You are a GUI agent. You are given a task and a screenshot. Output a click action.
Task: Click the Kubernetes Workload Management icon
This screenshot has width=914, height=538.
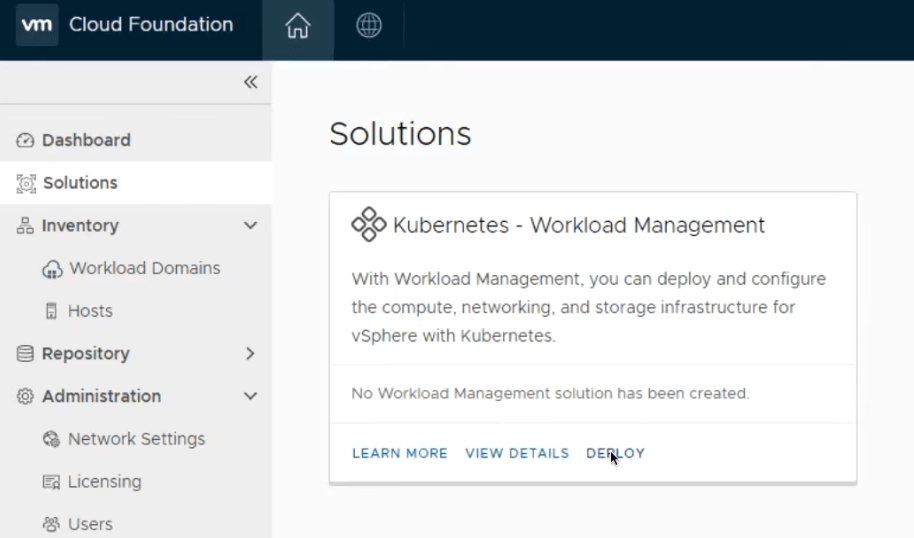(368, 225)
